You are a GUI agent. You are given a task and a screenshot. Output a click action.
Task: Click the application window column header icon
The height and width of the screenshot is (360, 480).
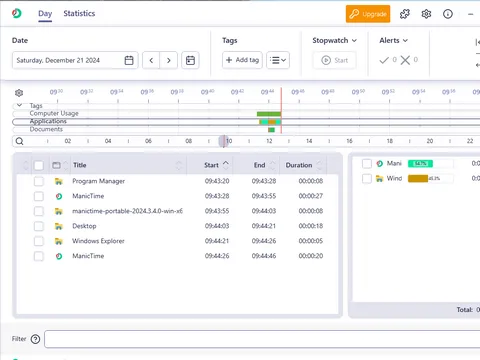pos(56,165)
